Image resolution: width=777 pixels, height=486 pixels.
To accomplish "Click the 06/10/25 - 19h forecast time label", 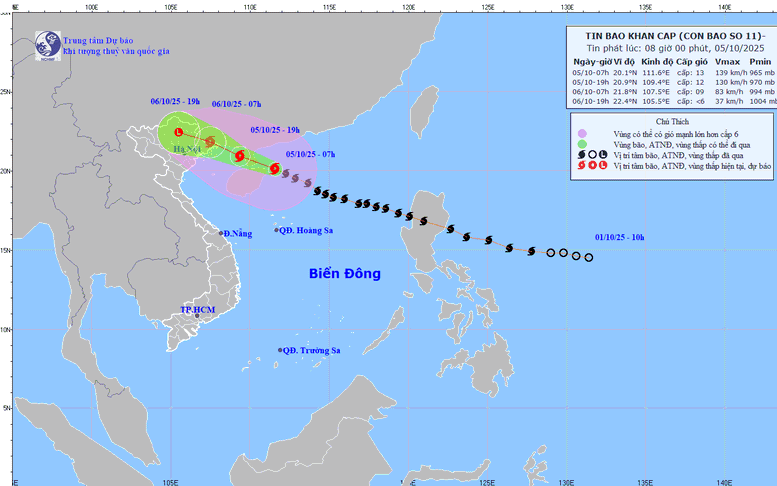I will (175, 102).
